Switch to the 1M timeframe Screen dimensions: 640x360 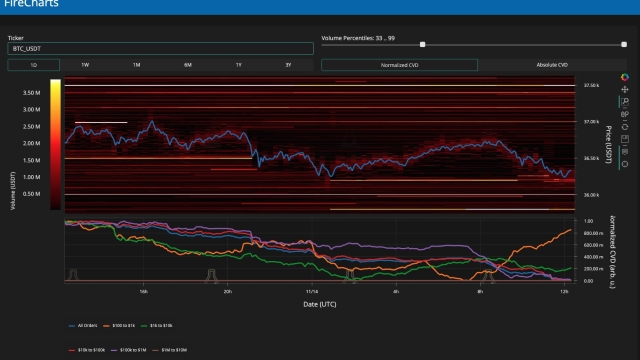[x=136, y=65]
